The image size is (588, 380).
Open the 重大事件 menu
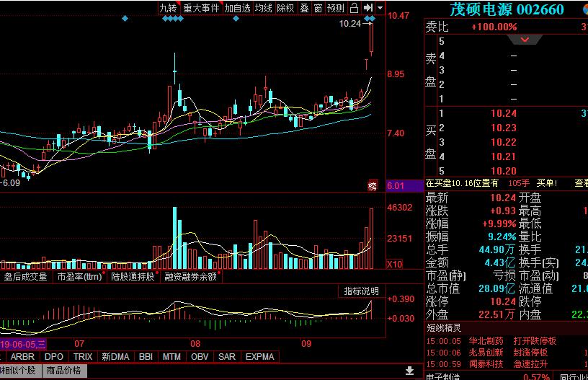[x=201, y=8]
